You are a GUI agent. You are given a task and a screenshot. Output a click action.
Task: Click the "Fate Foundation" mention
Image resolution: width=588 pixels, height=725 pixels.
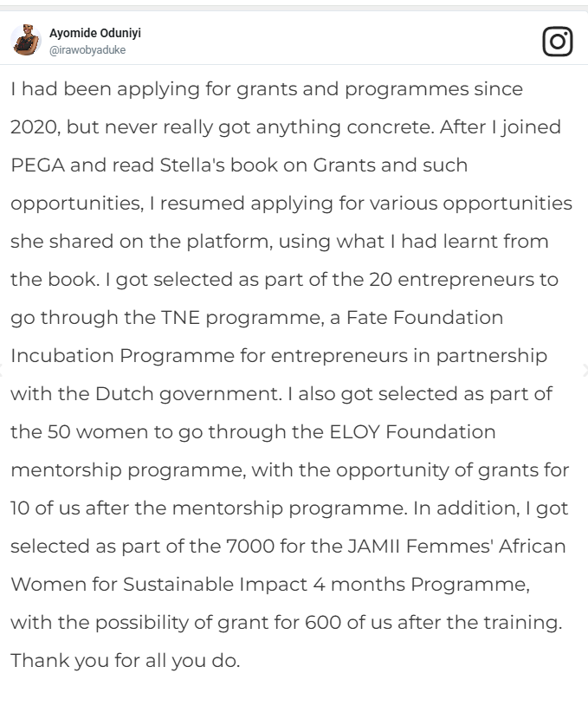(x=424, y=318)
